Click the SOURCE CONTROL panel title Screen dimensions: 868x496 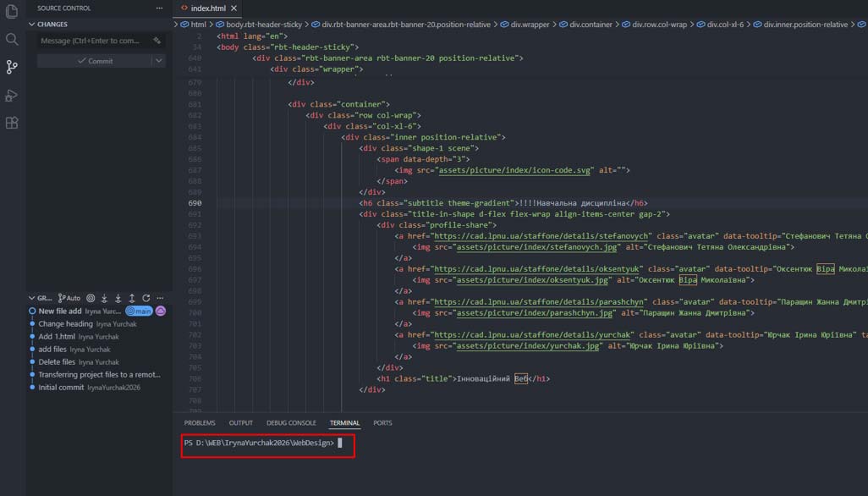pos(63,8)
